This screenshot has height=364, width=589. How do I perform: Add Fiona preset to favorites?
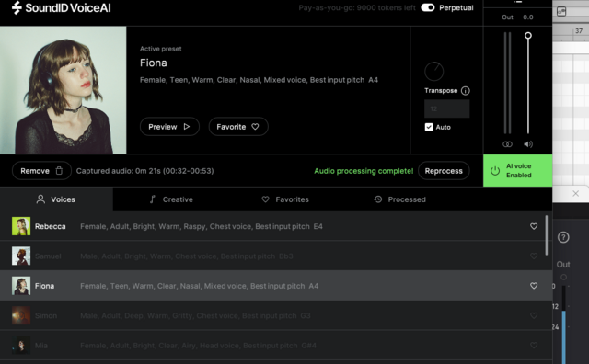(x=238, y=127)
